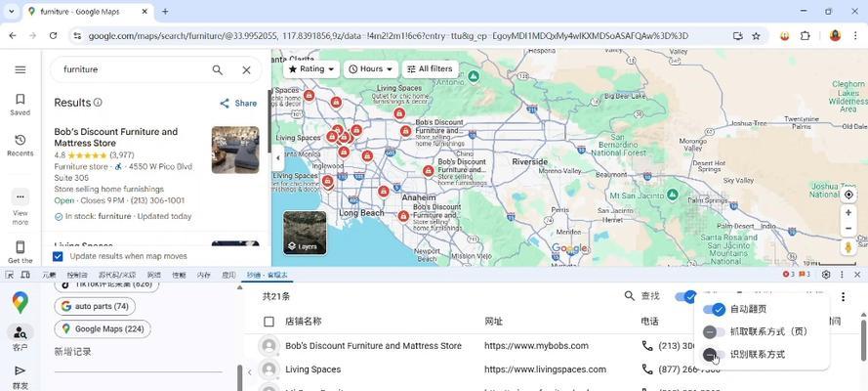The width and height of the screenshot is (868, 391).
Task: Open the https://www.livingspaces.com link
Action: [545, 369]
